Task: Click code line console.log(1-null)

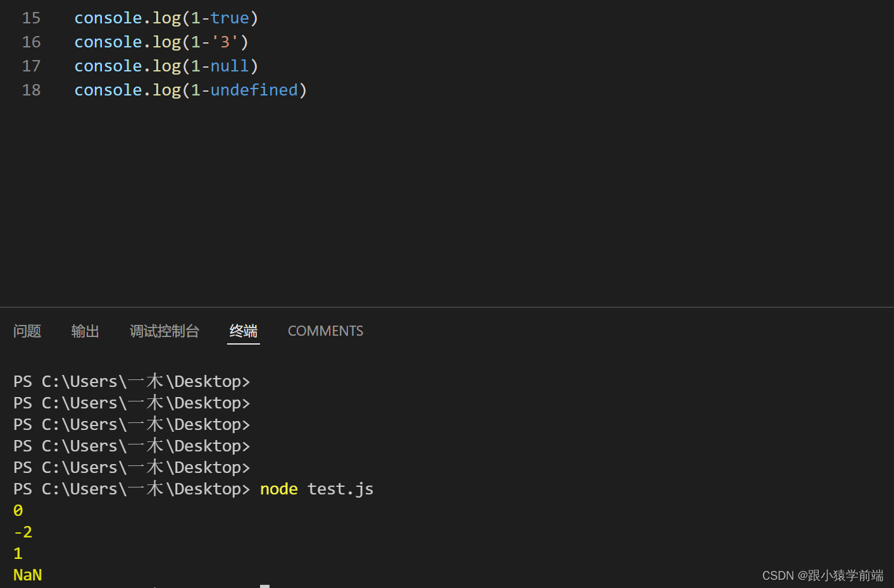Action: [166, 66]
